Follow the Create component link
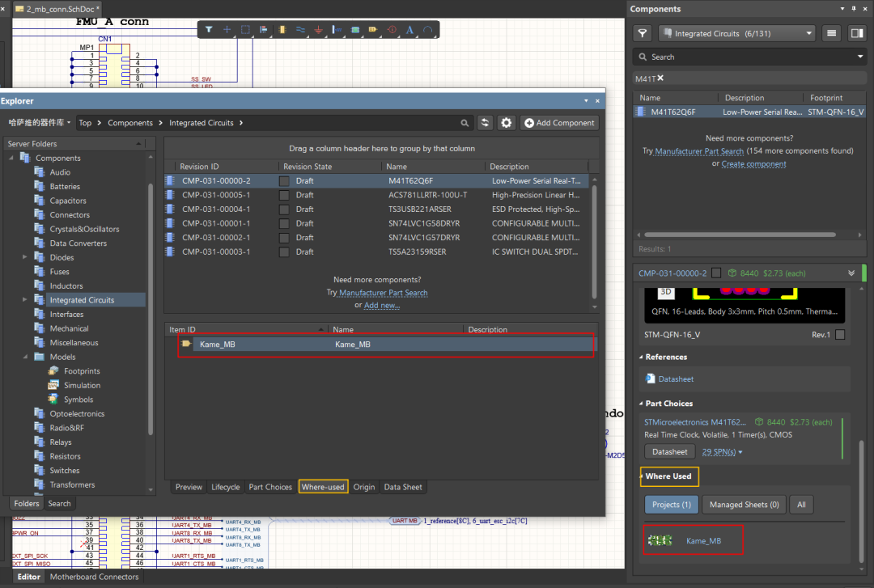The height and width of the screenshot is (588, 874). [x=753, y=164]
